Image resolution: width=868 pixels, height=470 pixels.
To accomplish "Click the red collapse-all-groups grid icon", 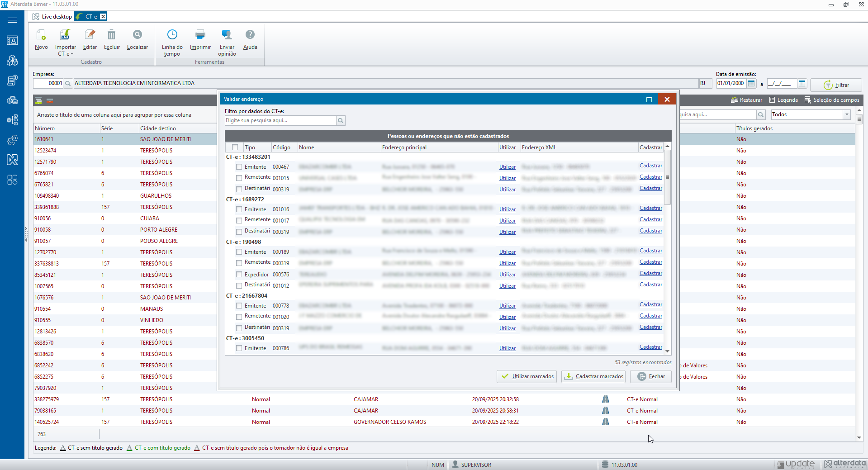I will (x=50, y=100).
